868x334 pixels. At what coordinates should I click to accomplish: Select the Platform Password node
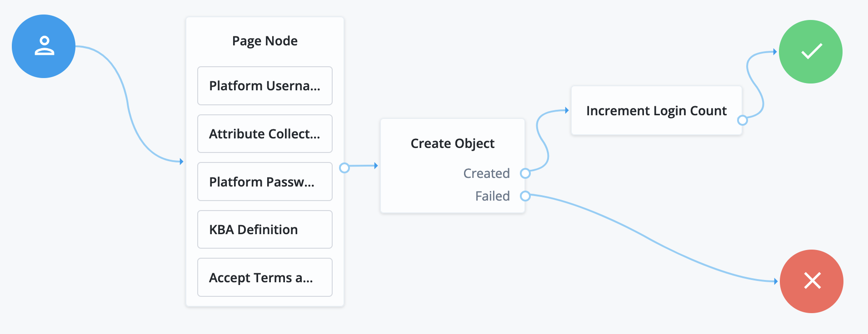point(265,182)
